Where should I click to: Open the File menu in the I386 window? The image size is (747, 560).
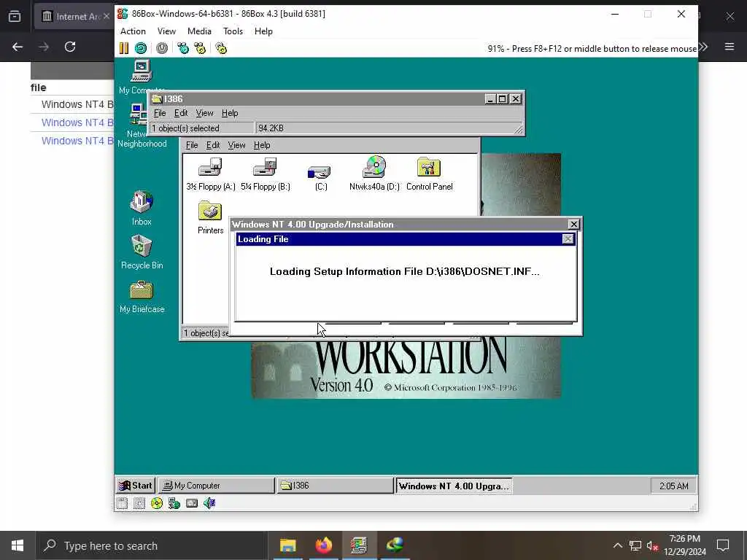(x=160, y=113)
